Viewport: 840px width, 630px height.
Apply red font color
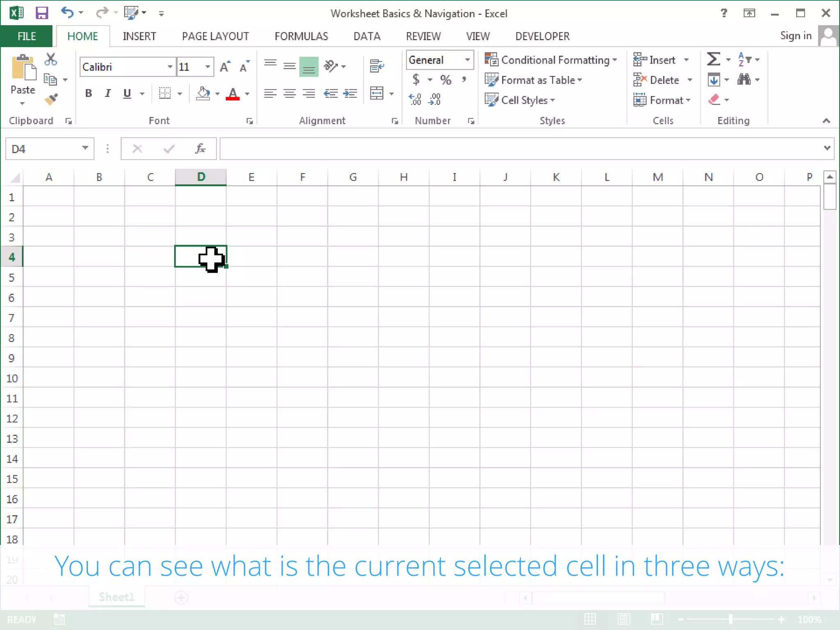tap(233, 94)
